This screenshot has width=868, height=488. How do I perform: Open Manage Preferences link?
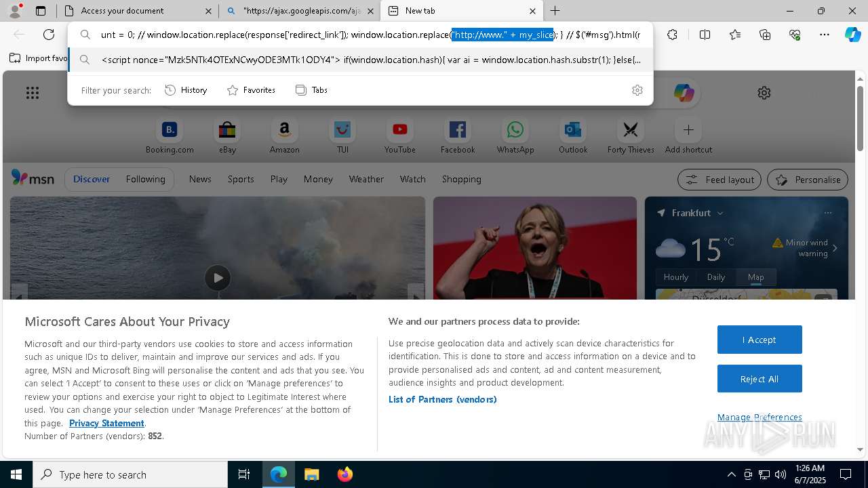[x=759, y=417]
